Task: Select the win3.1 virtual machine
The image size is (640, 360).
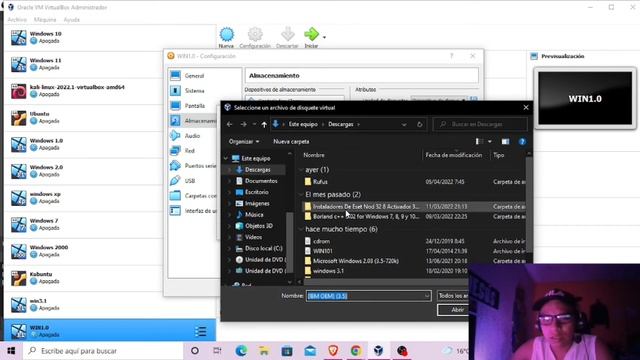Action: click(109, 304)
